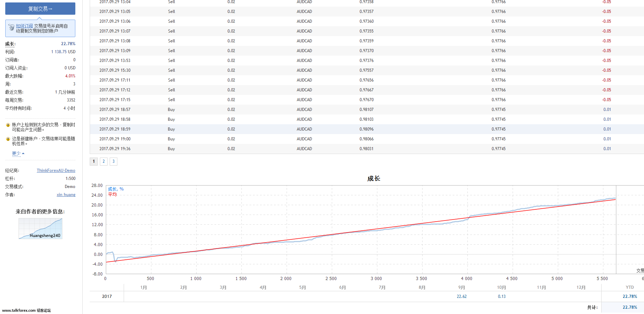
Task: Click the 成长 chart title
Action: click(374, 179)
